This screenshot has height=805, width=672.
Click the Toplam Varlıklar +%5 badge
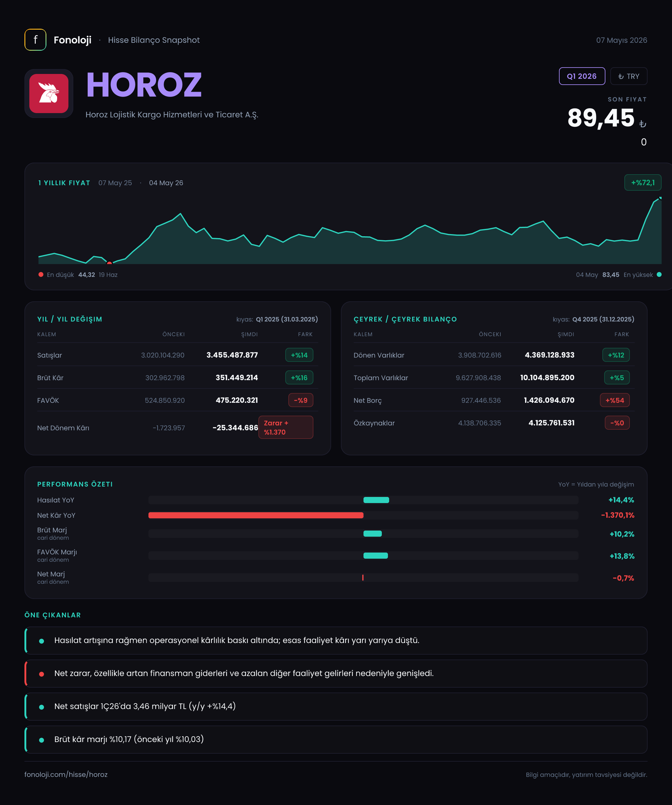[616, 377]
